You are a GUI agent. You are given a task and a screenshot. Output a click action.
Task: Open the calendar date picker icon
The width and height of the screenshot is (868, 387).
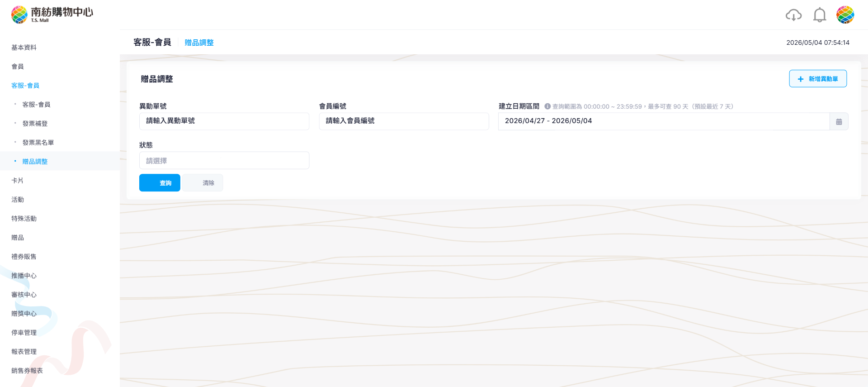(839, 121)
